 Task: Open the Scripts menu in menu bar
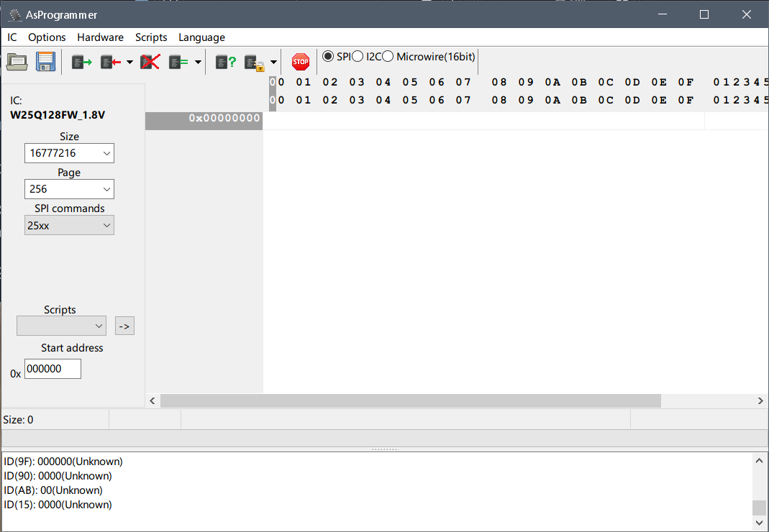[x=151, y=37]
